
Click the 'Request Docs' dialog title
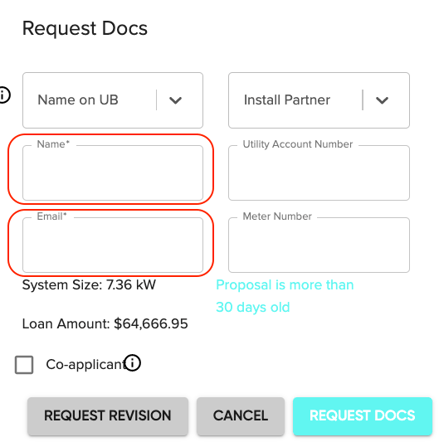click(x=85, y=28)
